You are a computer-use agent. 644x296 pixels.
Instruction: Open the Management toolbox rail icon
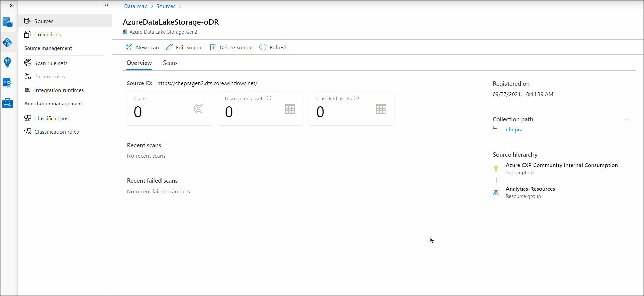pos(7,103)
